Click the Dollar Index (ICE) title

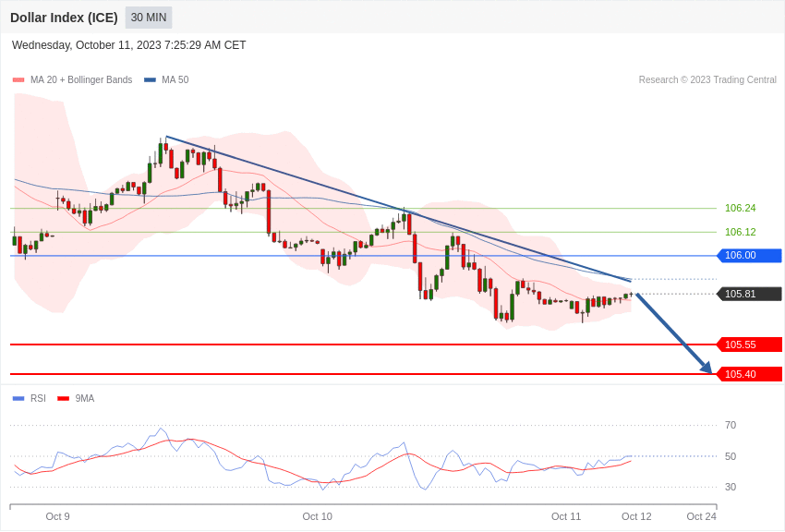(x=64, y=18)
